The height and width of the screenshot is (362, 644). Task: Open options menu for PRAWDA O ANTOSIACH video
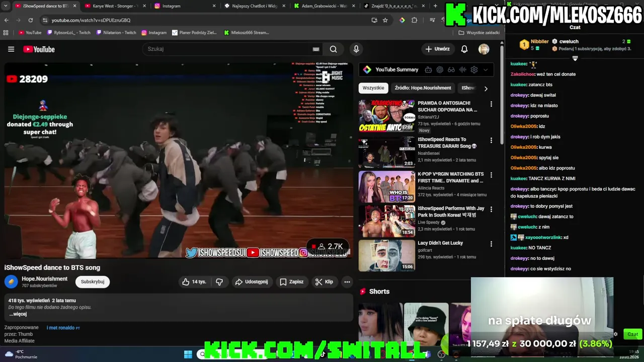tap(491, 104)
